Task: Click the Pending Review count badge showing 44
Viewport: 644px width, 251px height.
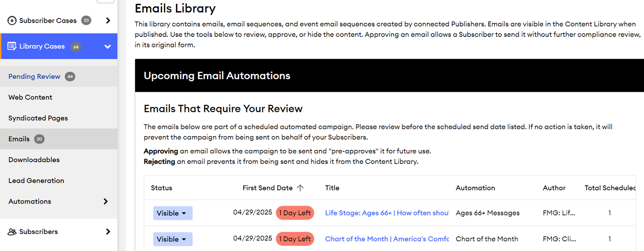Action: [x=70, y=76]
